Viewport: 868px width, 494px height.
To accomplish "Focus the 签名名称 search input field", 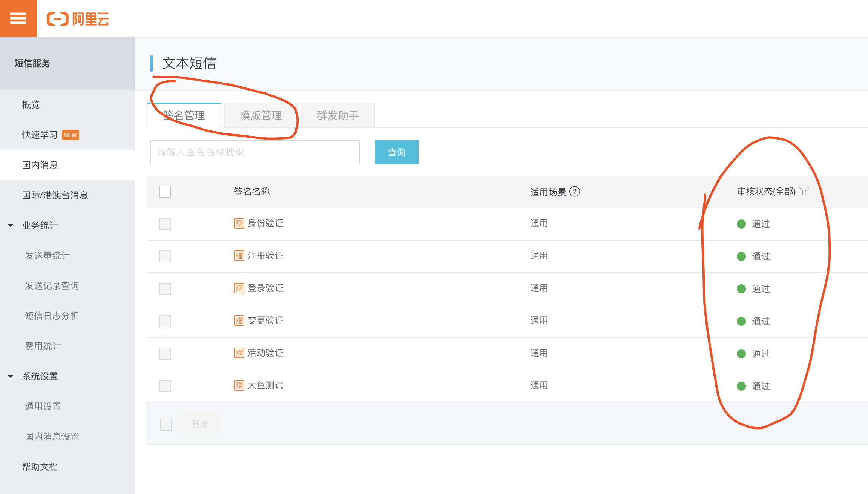I will (255, 152).
